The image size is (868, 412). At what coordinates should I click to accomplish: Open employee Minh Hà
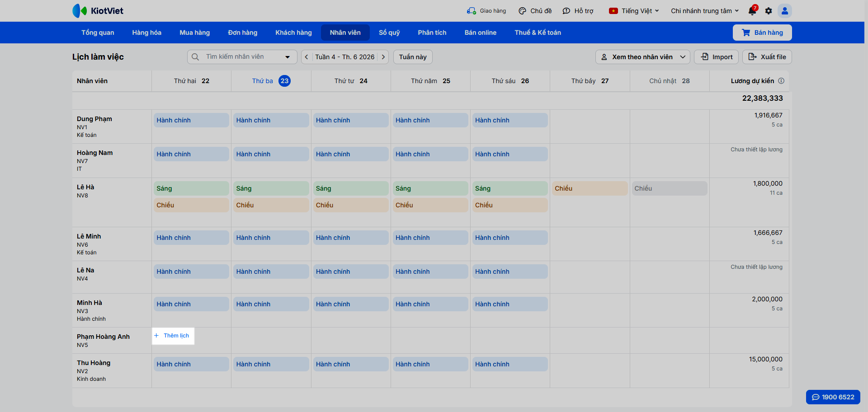[x=89, y=303]
